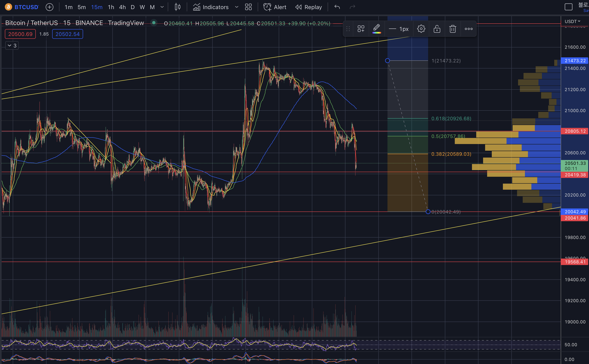The height and width of the screenshot is (364, 589).
Task: Click the 20419.38 red price axis label
Action: pyautogui.click(x=574, y=175)
